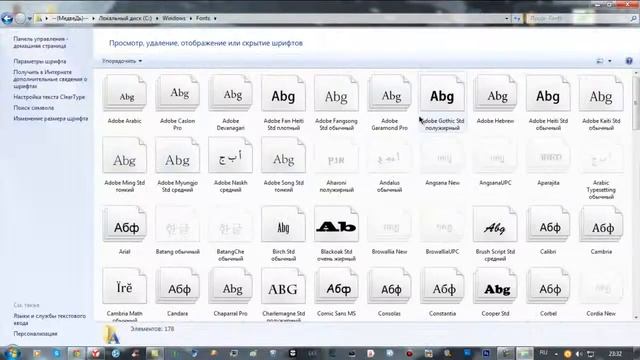Select the Cambria Math font icon
Viewport: 640px width, 360px height.
point(124,286)
